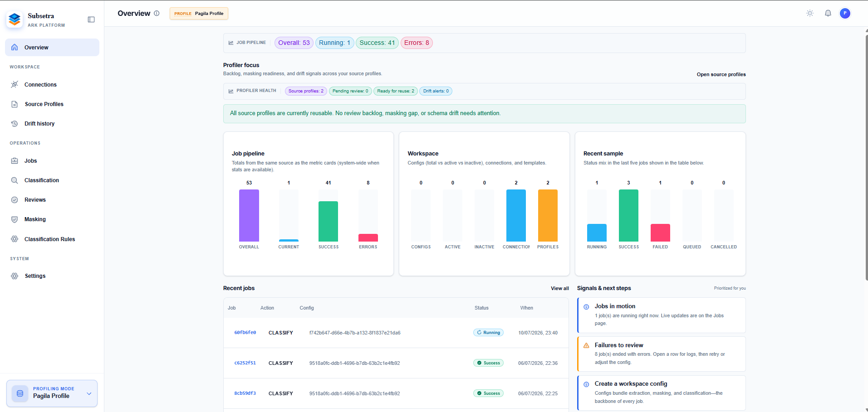Image resolution: width=868 pixels, height=412 pixels.
Task: Click the Profiler Health chart icon
Action: [x=231, y=91]
